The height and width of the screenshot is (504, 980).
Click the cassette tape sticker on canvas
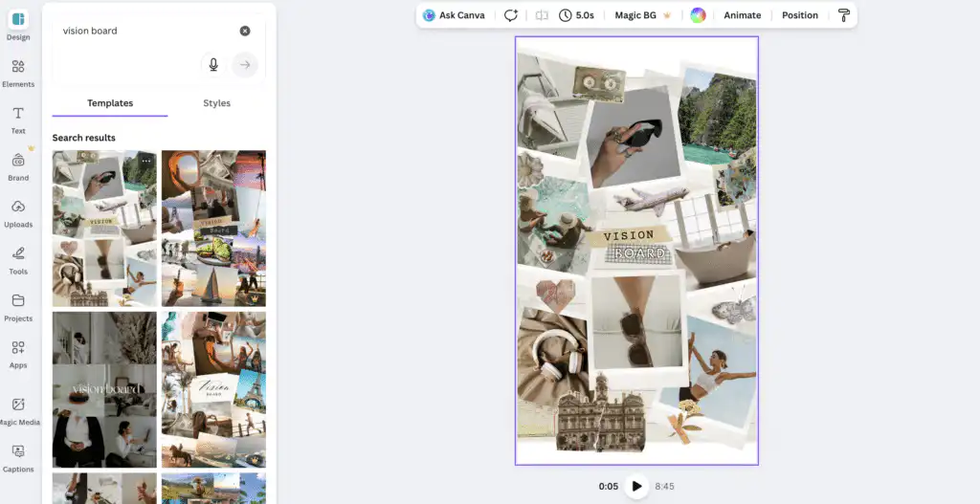tap(599, 84)
